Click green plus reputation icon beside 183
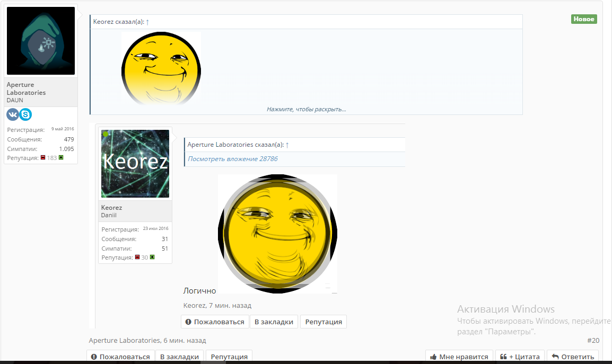 tap(61, 157)
